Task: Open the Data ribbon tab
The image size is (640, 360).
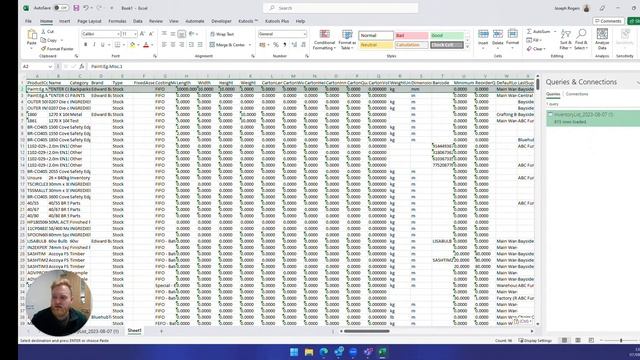Action: click(x=138, y=21)
